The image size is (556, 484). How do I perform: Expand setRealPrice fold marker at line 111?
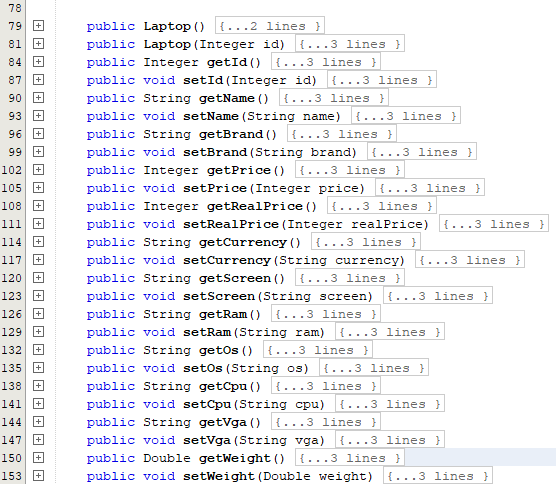click(38, 224)
